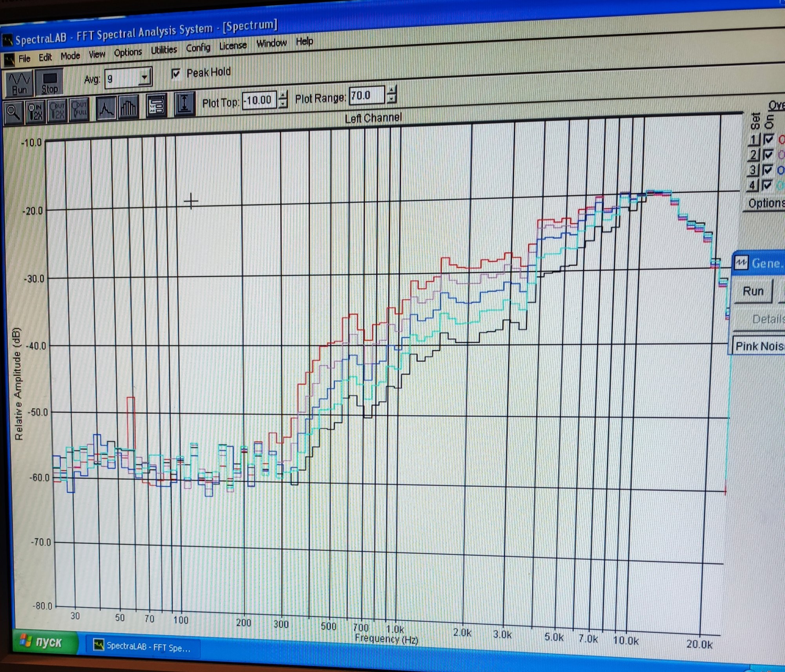Click overlay Set 2 button

pos(753,155)
